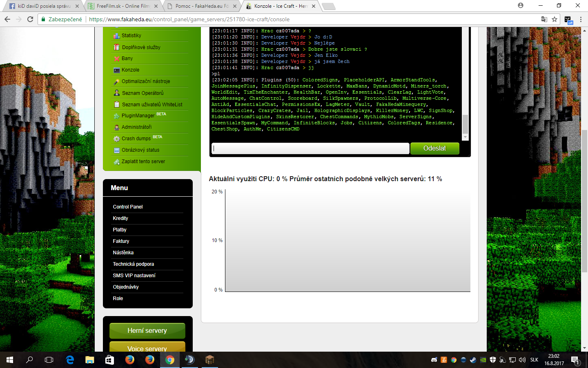Bookmark this page with the star icon
Screen dimensions: 588x368
tap(555, 19)
